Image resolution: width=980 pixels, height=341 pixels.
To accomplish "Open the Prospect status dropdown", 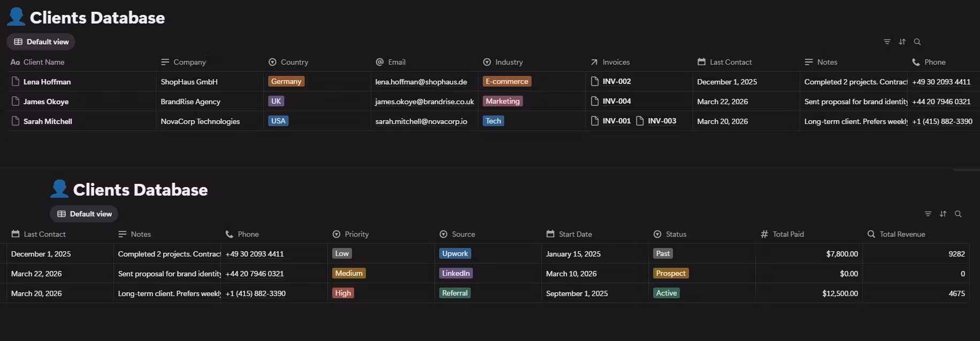I will click(670, 274).
